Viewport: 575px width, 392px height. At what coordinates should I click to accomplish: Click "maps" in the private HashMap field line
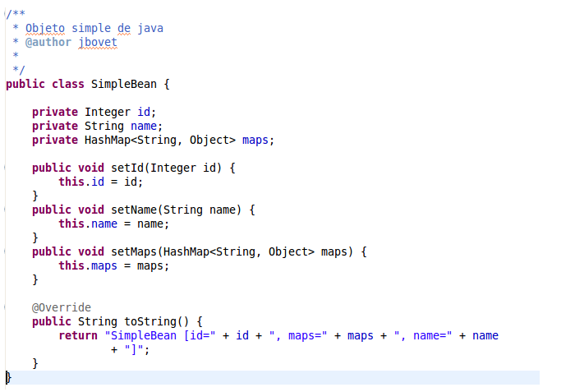tap(255, 140)
